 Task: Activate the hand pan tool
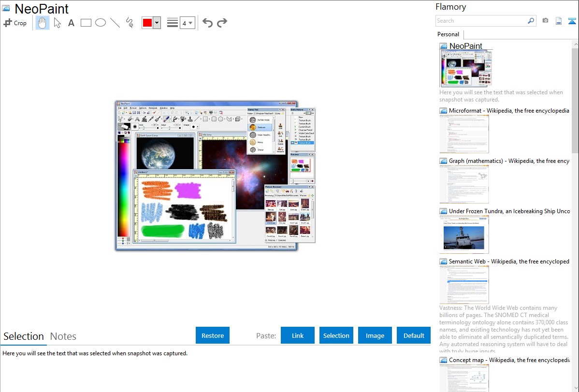point(43,23)
